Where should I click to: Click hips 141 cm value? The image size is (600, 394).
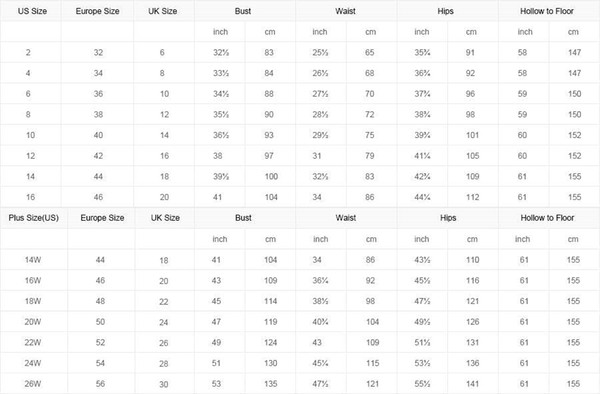(x=473, y=384)
